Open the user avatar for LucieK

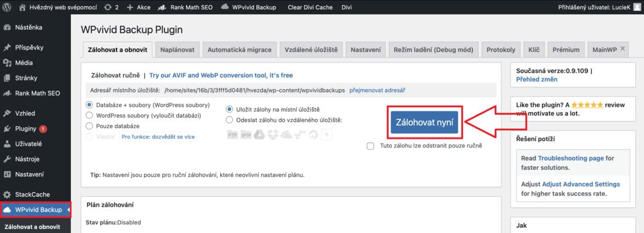tap(636, 7)
